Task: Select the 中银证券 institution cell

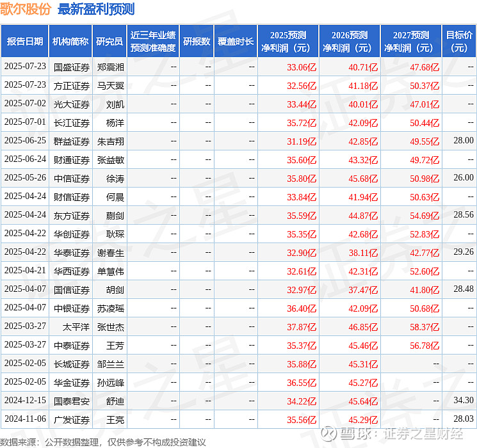Action: pyautogui.click(x=72, y=308)
